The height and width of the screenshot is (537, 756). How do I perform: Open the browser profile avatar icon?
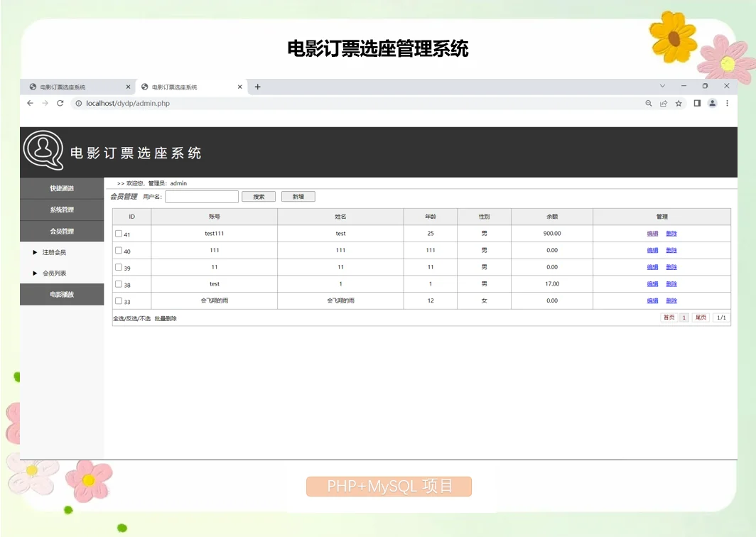point(712,103)
